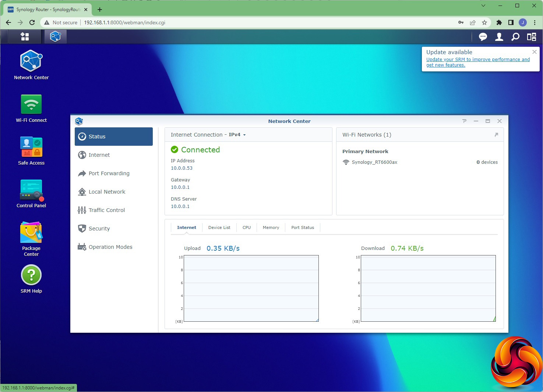Close the Synology Router browser tab
Image resolution: width=543 pixels, height=392 pixels.
[x=86, y=10]
